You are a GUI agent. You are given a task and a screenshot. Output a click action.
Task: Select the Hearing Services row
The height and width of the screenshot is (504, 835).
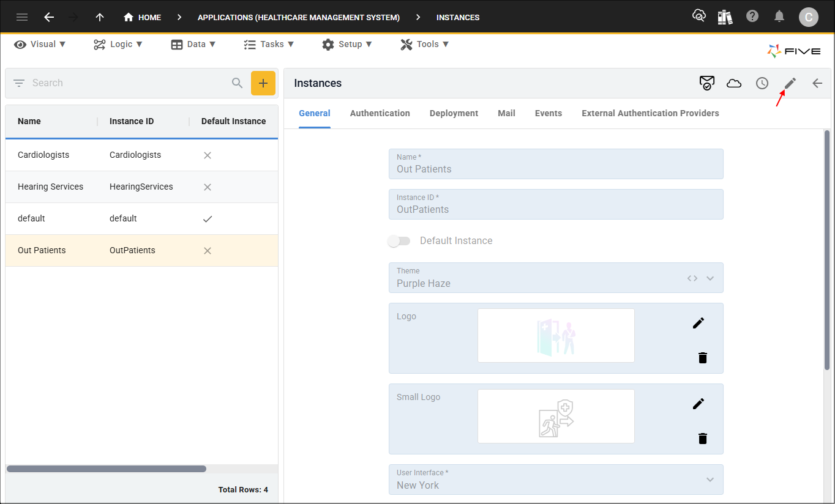141,187
